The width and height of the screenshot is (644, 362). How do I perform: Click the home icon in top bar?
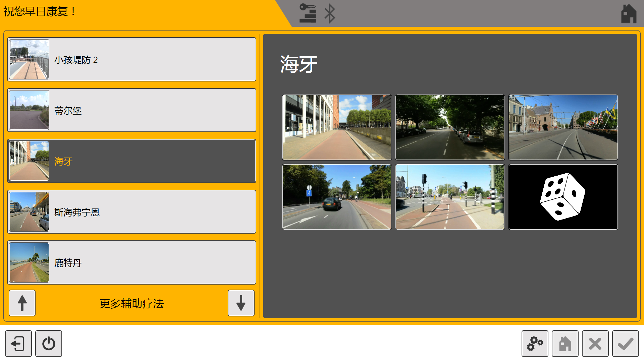[x=628, y=14]
